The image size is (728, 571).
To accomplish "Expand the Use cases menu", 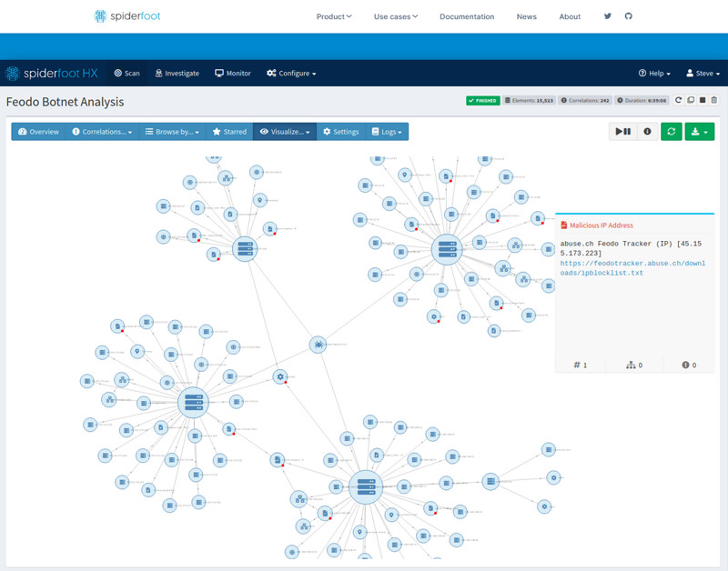I will pos(396,16).
